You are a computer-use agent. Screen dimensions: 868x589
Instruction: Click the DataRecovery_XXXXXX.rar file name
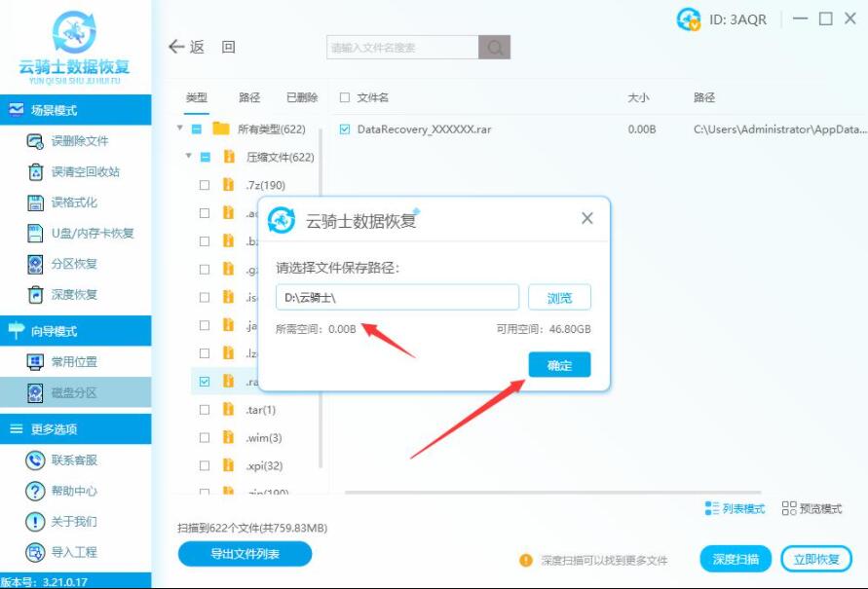click(x=424, y=129)
